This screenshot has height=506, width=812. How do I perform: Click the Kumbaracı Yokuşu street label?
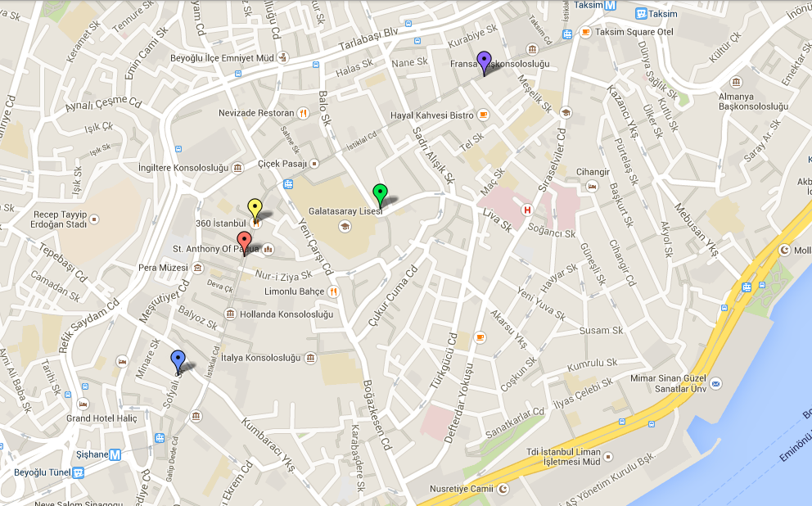click(267, 445)
